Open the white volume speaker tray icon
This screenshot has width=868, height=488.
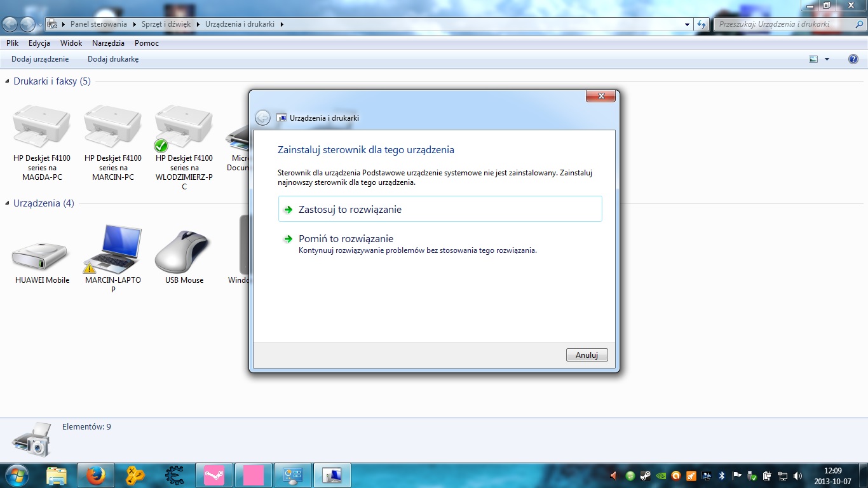coord(798,475)
